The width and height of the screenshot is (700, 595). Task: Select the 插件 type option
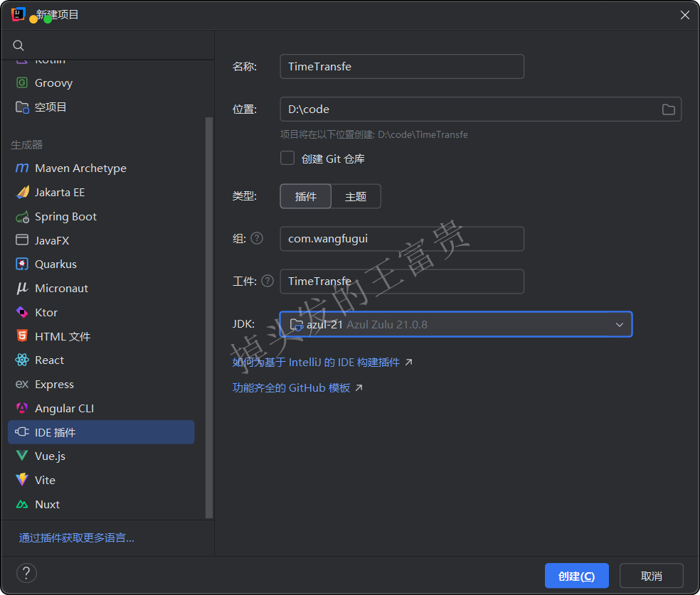click(x=305, y=196)
